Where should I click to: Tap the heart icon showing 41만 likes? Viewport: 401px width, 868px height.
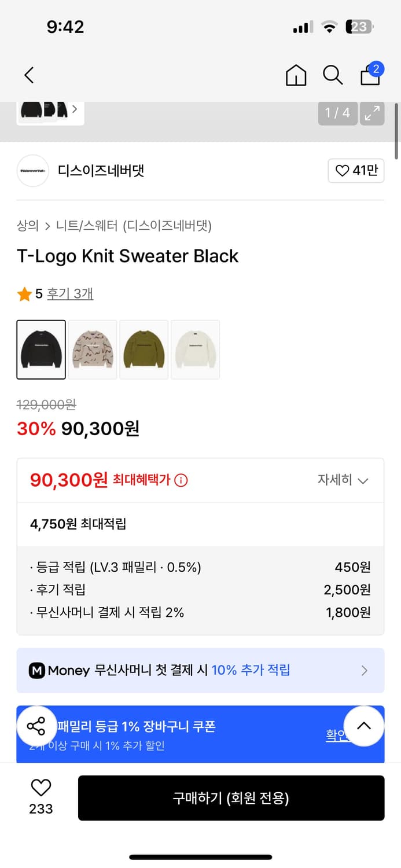[356, 171]
